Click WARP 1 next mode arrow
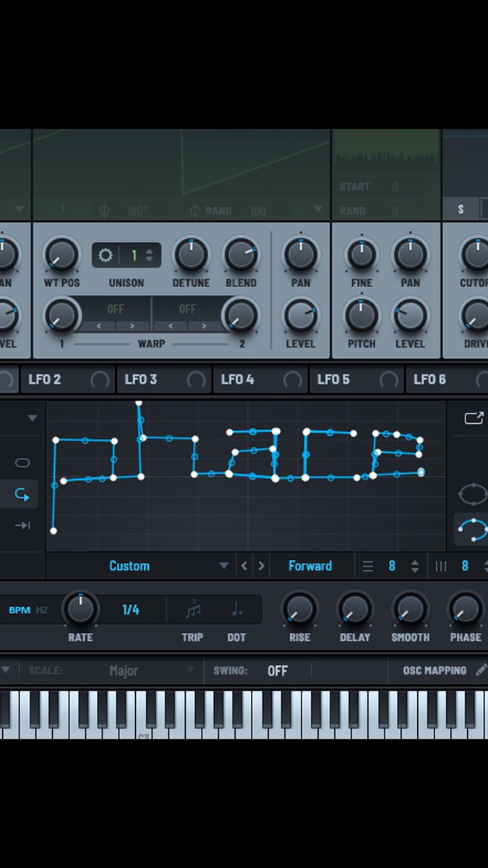 click(132, 326)
